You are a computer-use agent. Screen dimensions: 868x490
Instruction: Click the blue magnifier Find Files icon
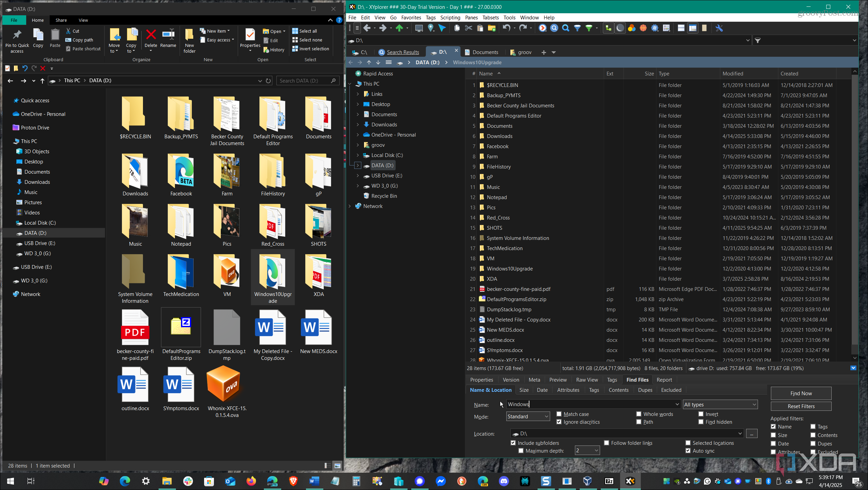566,28
